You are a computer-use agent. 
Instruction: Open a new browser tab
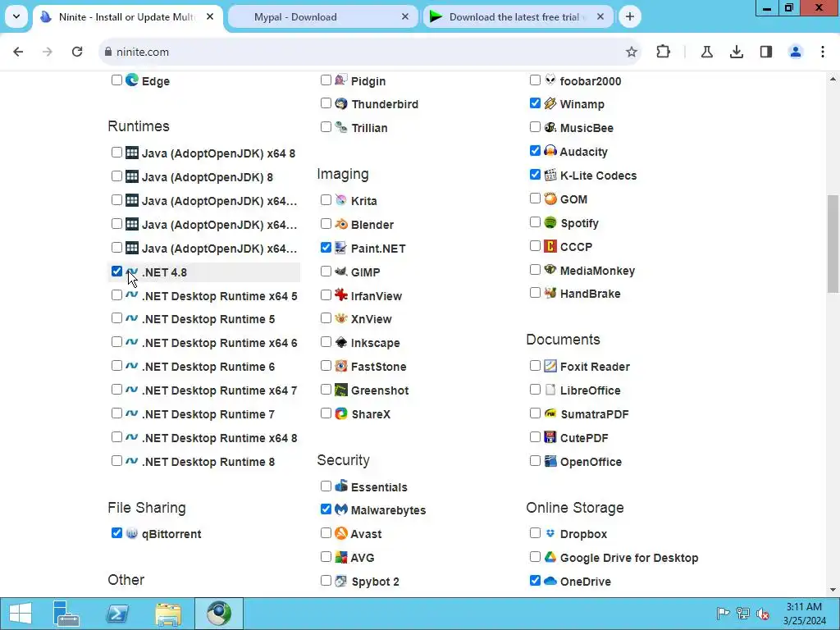[x=630, y=17]
